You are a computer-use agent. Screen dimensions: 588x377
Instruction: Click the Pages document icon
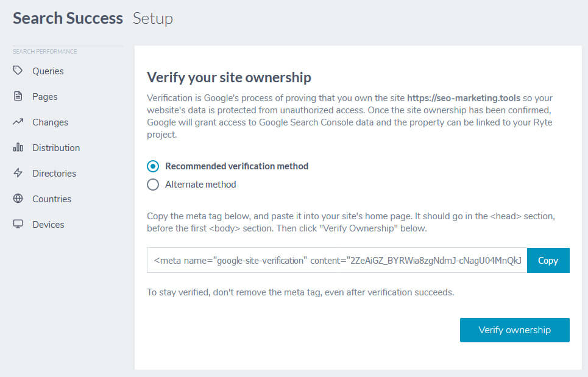point(18,96)
